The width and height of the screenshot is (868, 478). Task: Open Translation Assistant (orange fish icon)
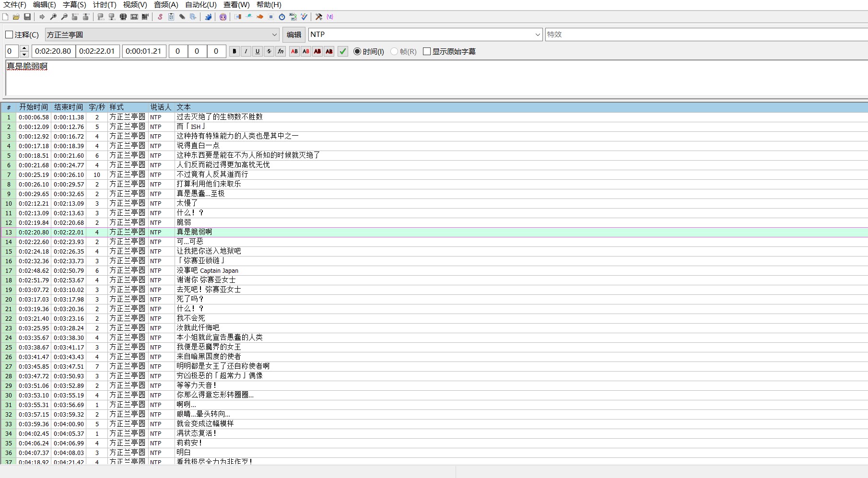click(x=260, y=17)
